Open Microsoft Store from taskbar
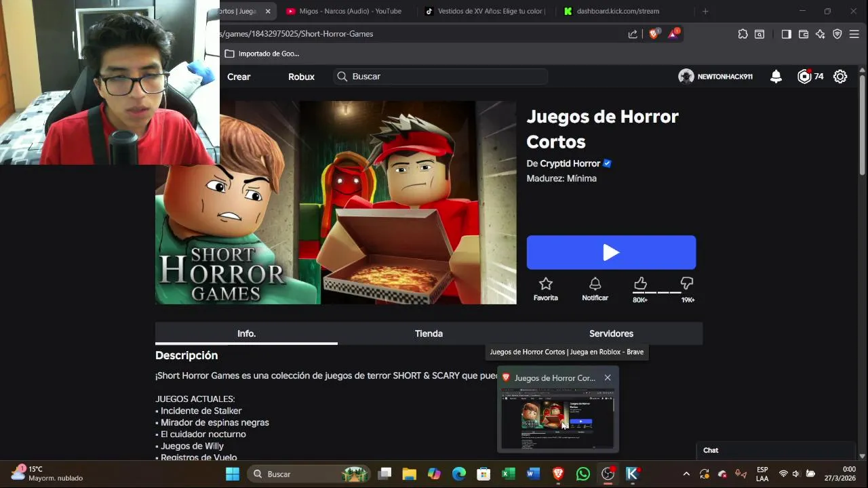The width and height of the screenshot is (868, 488). 484,474
